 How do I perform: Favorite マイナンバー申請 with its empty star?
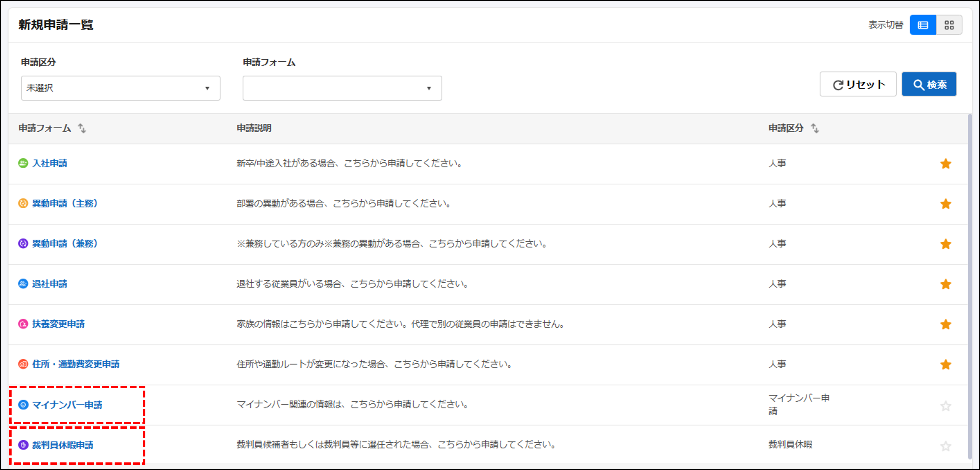pyautogui.click(x=945, y=406)
